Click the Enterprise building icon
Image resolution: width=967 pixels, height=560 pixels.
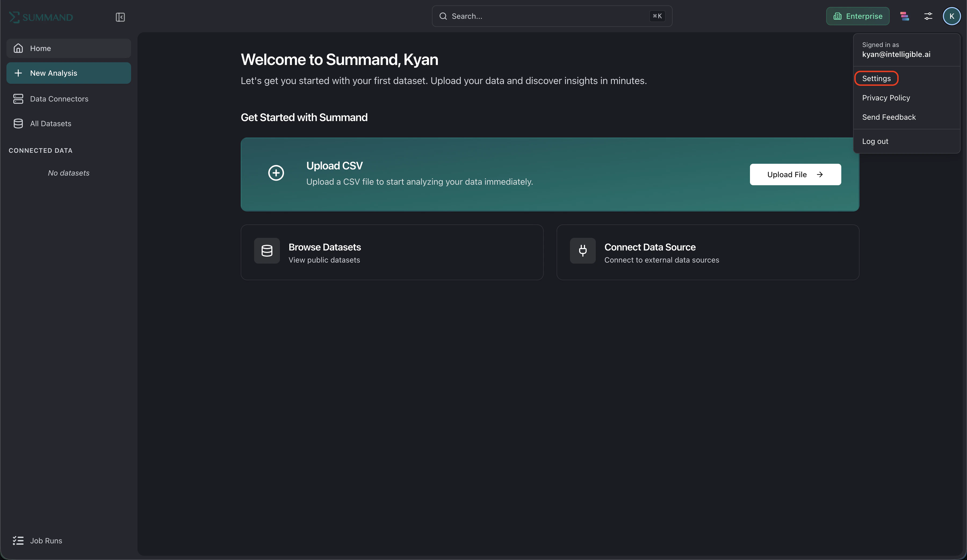pos(837,16)
